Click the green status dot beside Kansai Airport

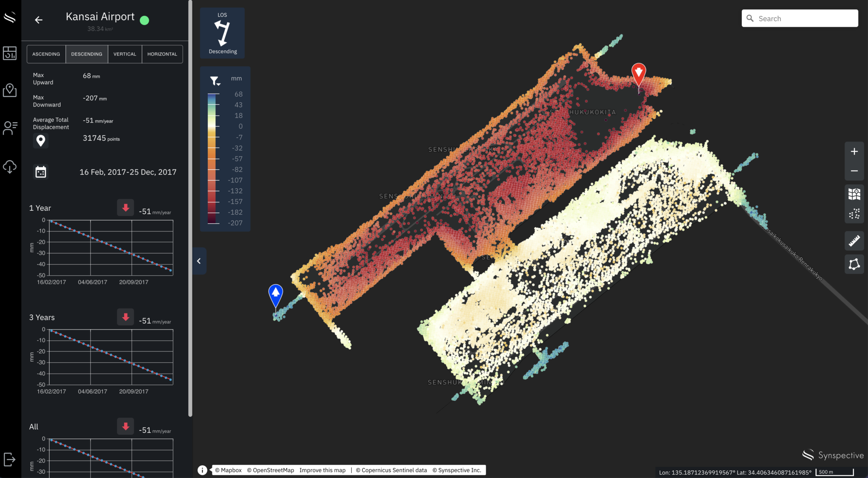click(144, 20)
